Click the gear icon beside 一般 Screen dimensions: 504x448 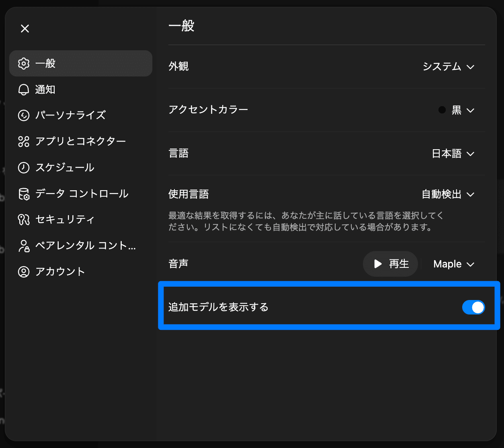24,64
